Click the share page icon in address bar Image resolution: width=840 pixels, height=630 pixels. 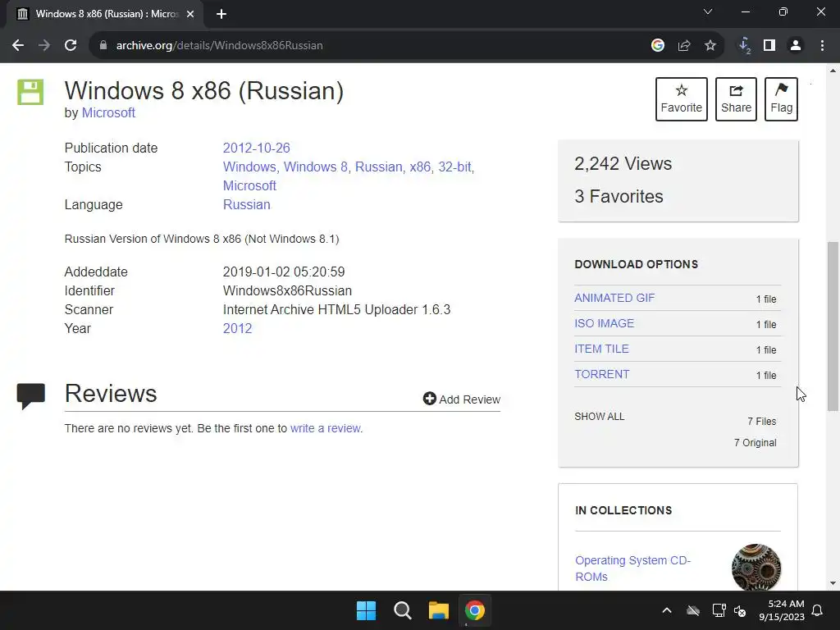coord(684,46)
